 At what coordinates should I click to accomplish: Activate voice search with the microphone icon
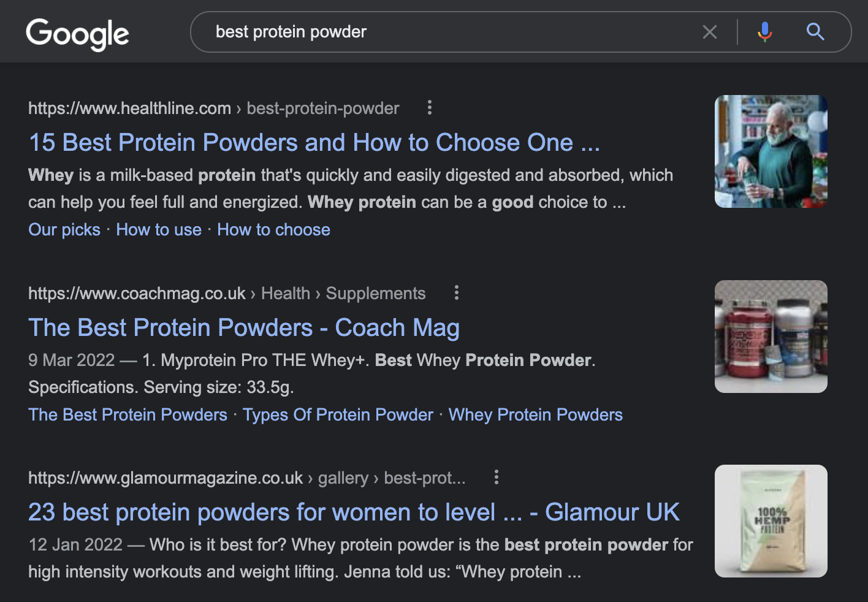(764, 31)
